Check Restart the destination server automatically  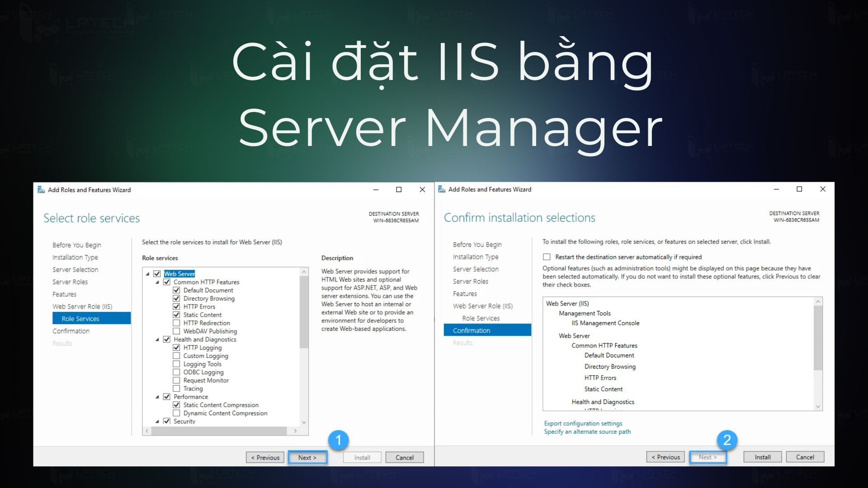click(x=547, y=257)
